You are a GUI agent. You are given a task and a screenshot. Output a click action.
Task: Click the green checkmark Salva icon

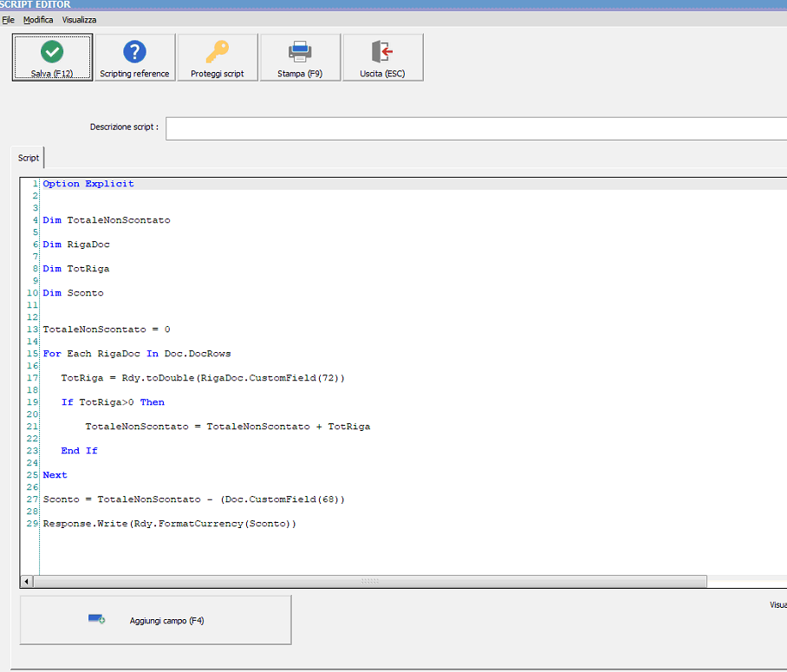[52, 51]
